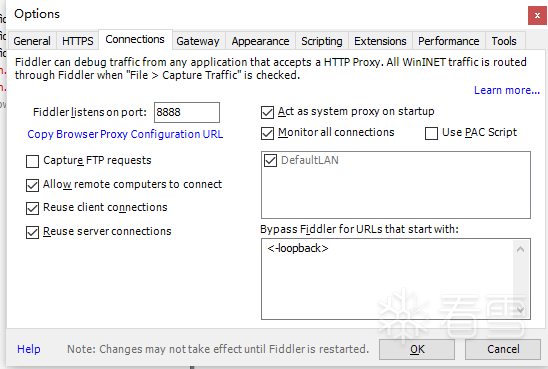This screenshot has width=548, height=369.
Task: Disable Act as system proxy on startup
Action: coord(267,113)
